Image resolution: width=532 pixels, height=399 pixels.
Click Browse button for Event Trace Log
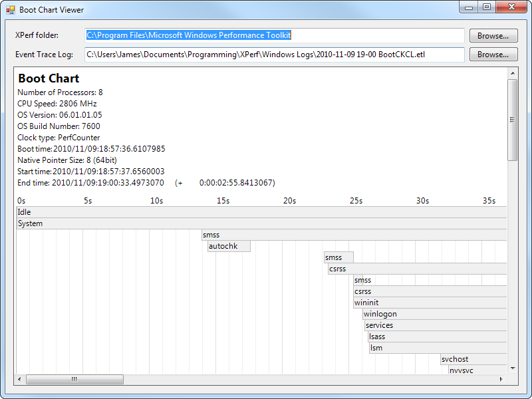[493, 55]
